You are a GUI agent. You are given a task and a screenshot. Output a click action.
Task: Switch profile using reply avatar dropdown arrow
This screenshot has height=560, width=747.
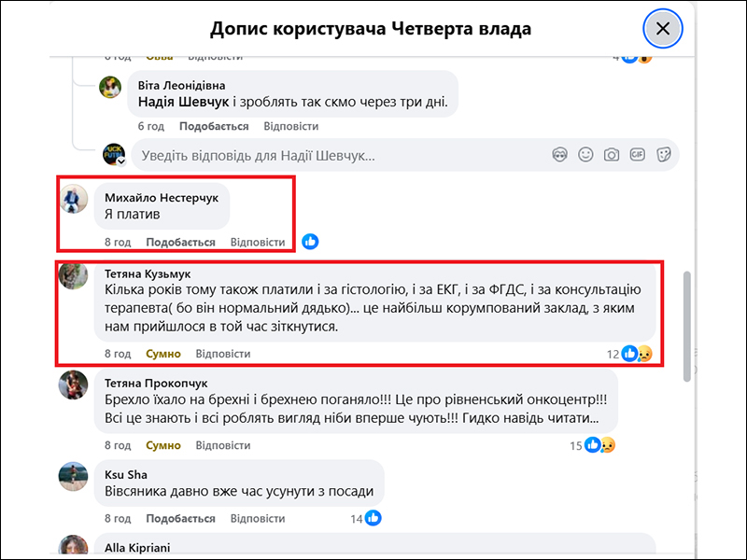coord(120,161)
